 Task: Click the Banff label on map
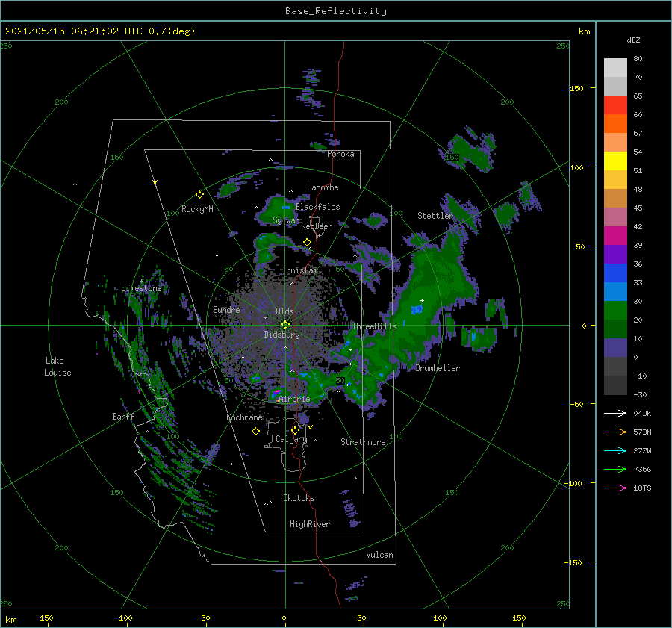[123, 417]
